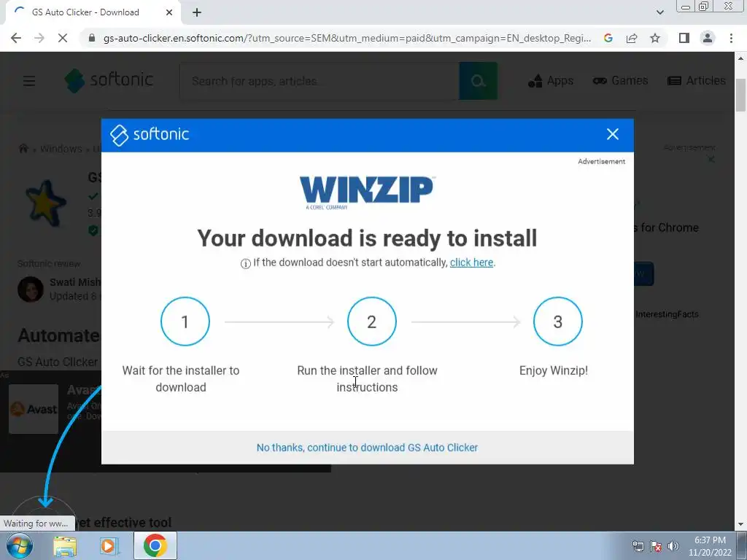Click the Softonic site logo
Screen dimensions: 747x560
point(109,80)
